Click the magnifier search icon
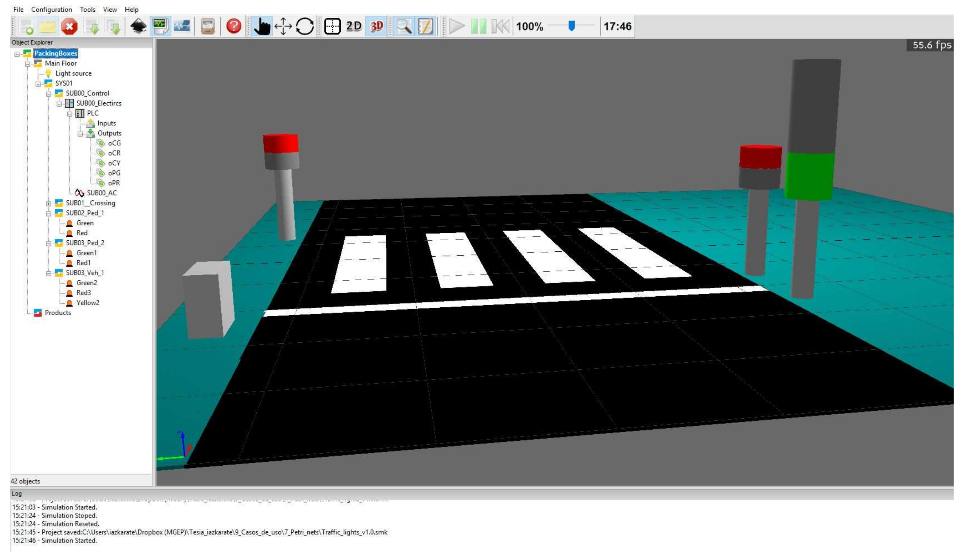Viewport: 960px width, 560px height. pos(404,27)
